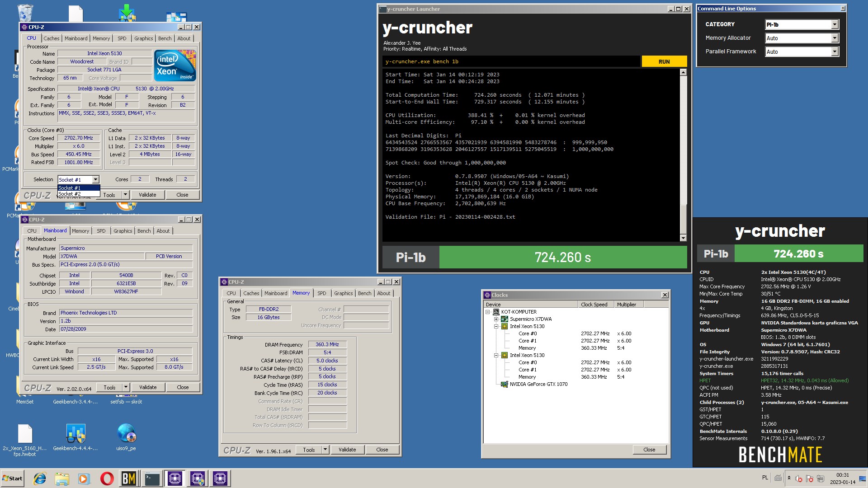The height and width of the screenshot is (488, 868).
Task: Show hidden tray icons arrow
Action: tap(789, 478)
